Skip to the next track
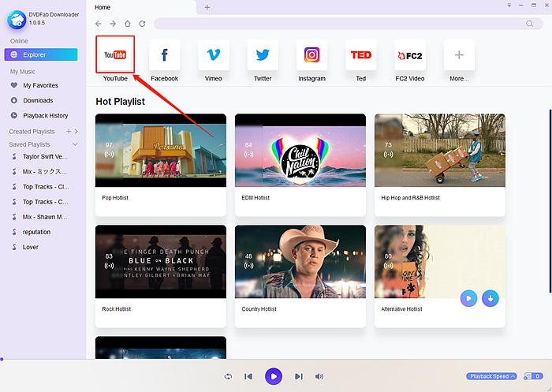The image size is (552, 392). [x=299, y=376]
